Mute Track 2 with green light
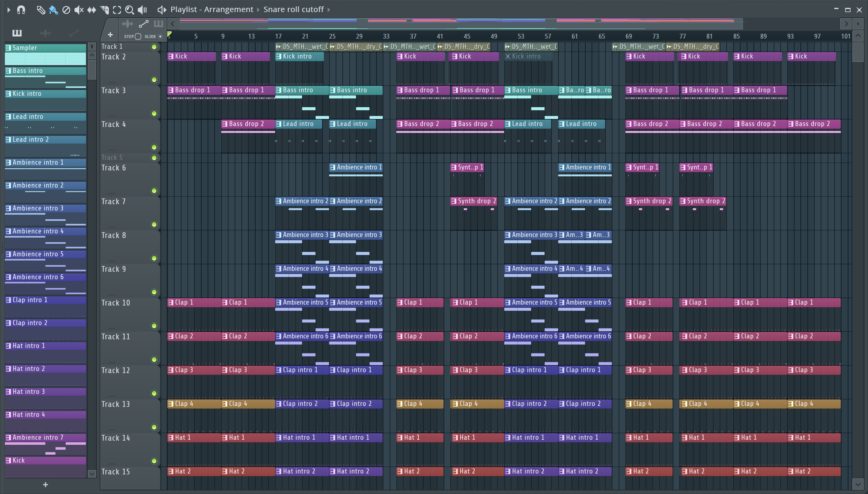 (x=154, y=80)
